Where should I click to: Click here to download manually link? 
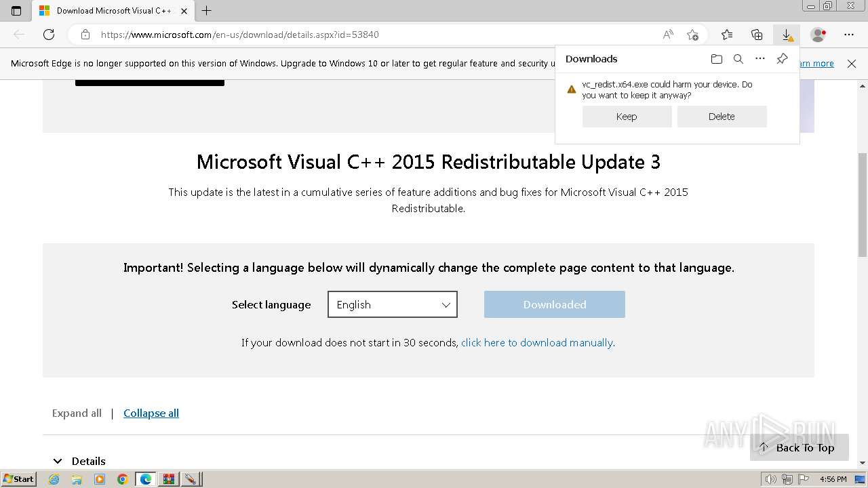coord(537,343)
